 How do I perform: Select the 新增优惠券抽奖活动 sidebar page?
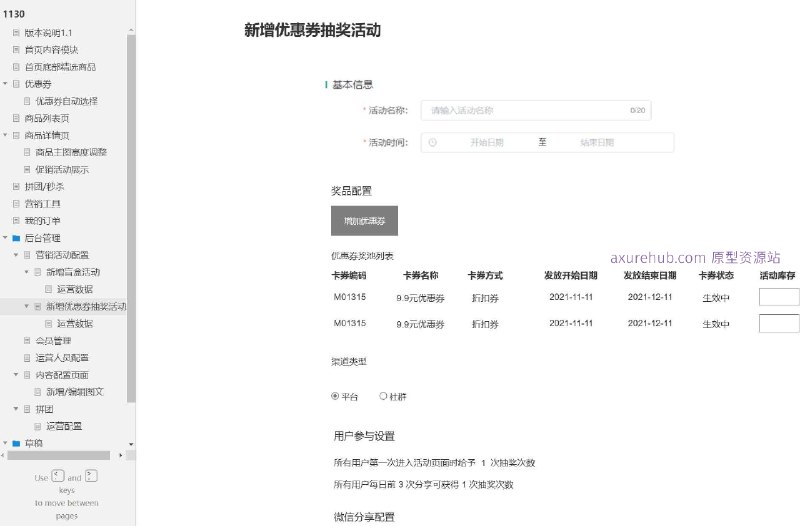coord(86,306)
